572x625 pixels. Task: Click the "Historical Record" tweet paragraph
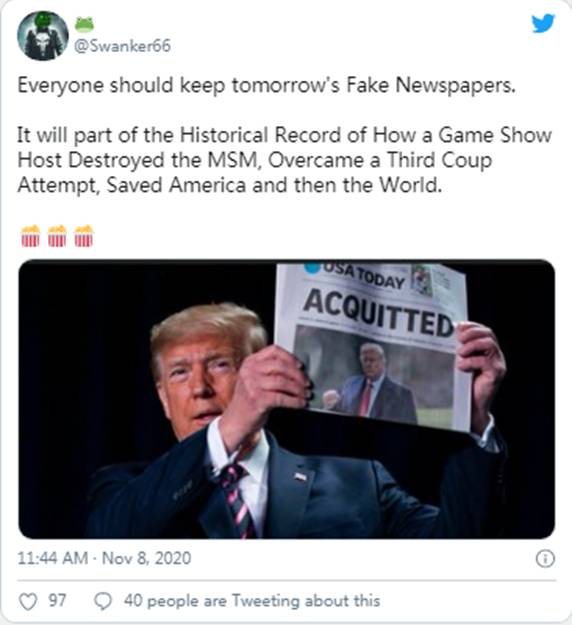point(284,160)
